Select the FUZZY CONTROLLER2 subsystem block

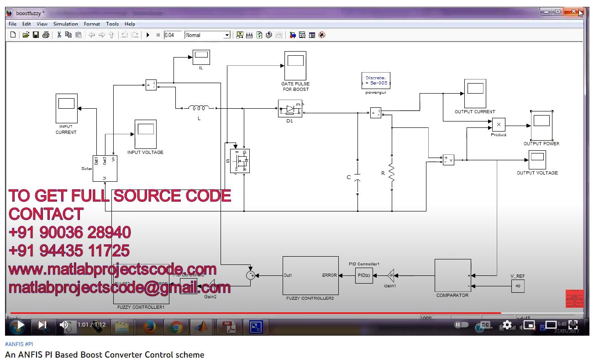point(310,275)
